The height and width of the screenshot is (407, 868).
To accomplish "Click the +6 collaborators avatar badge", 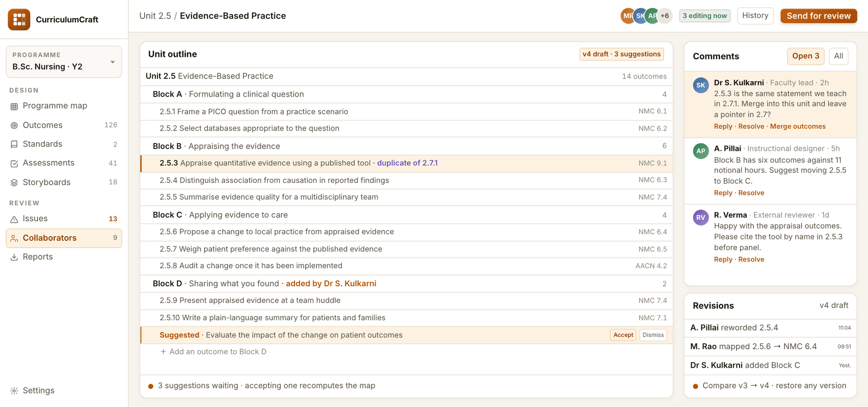I will coord(665,16).
